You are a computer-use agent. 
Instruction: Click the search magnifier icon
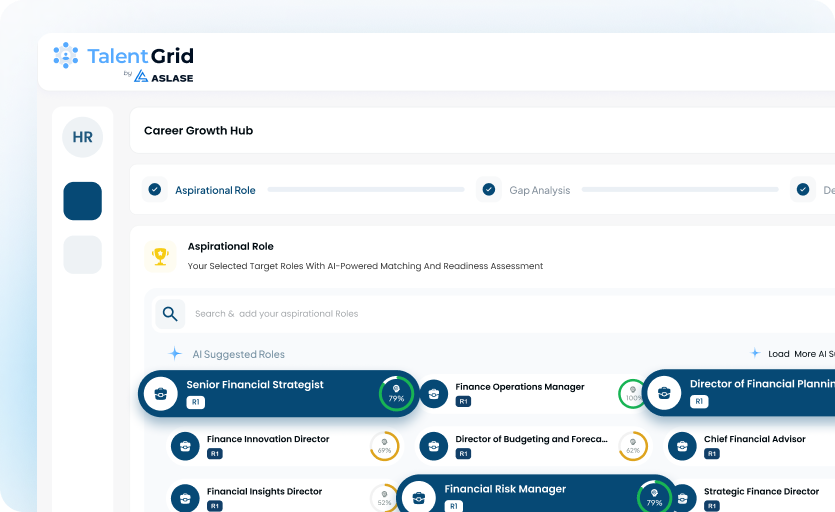point(170,314)
